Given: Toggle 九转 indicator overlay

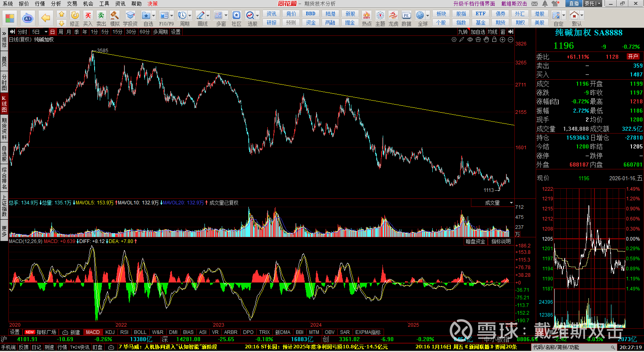Looking at the screenshot, I should click(x=463, y=32).
